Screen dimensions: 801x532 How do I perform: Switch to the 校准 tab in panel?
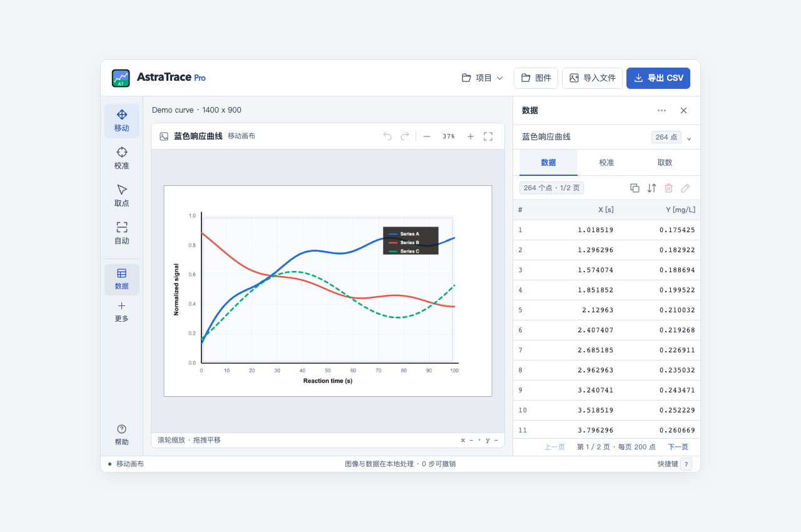[606, 163]
